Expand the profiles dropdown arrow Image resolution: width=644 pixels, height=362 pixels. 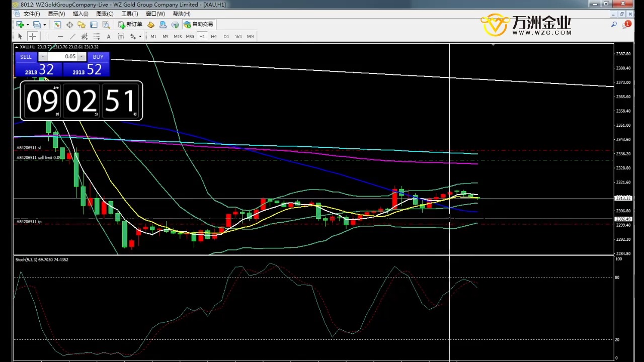(44, 24)
